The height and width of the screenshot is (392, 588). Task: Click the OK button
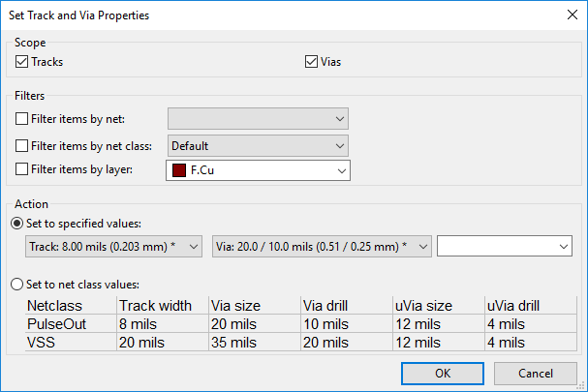pos(443,373)
